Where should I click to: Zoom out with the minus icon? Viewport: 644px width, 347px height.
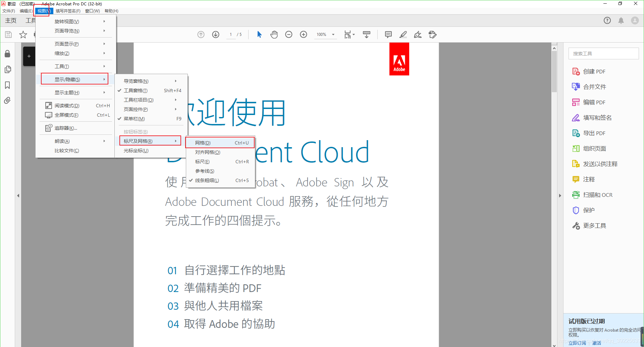289,35
